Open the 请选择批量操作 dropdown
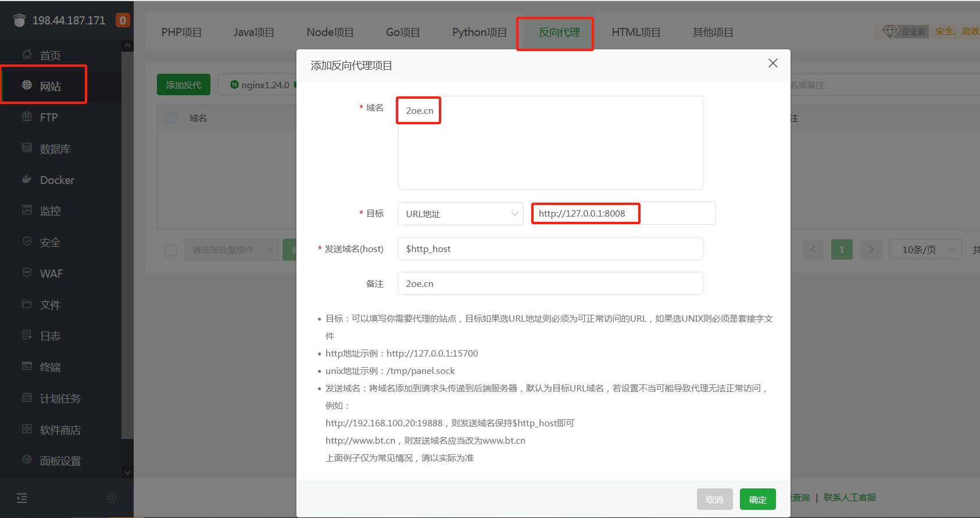Screen dimensions: 980x518 tap(232, 250)
